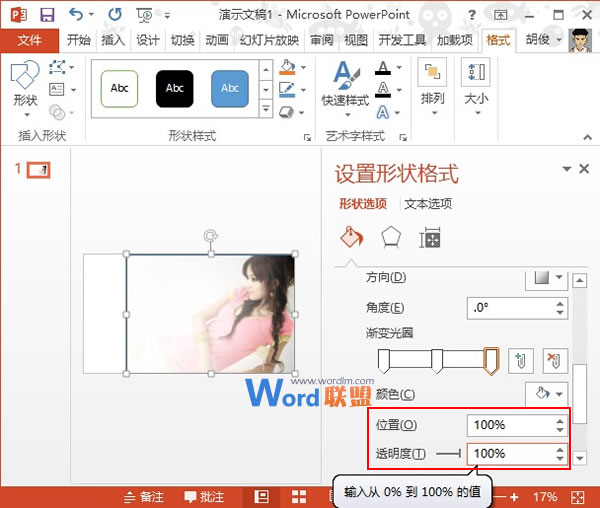Apply Text Effects glowing A icon
The width and height of the screenshot is (600, 508).
[383, 112]
